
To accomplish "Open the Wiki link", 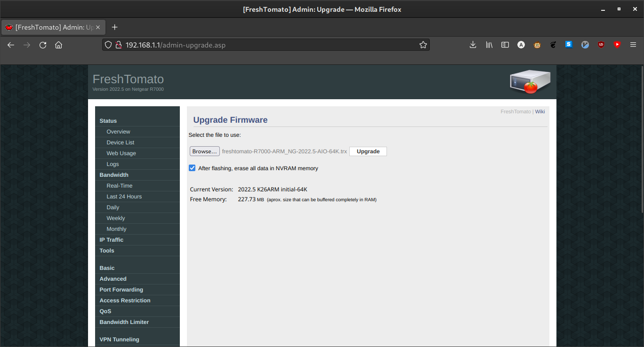I will tap(540, 111).
